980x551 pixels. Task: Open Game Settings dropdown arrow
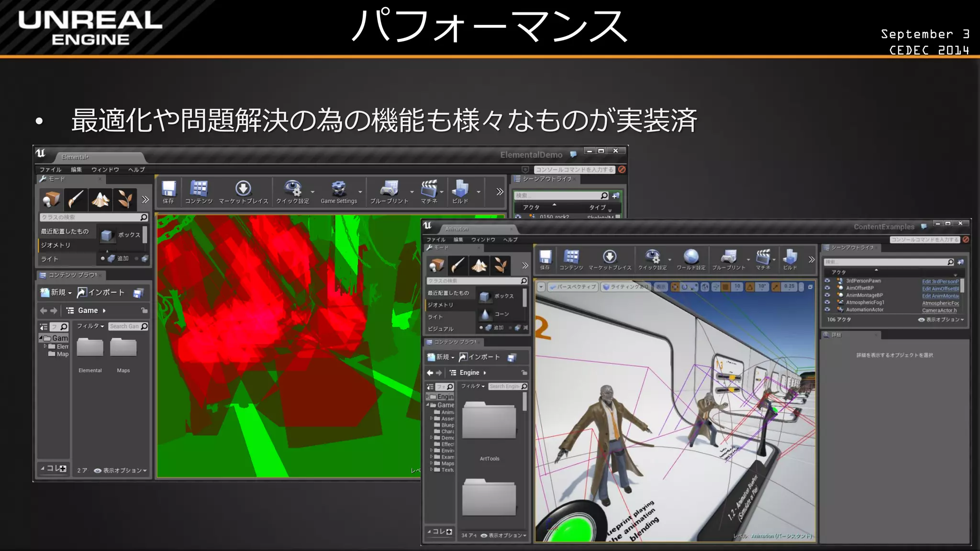click(x=360, y=192)
